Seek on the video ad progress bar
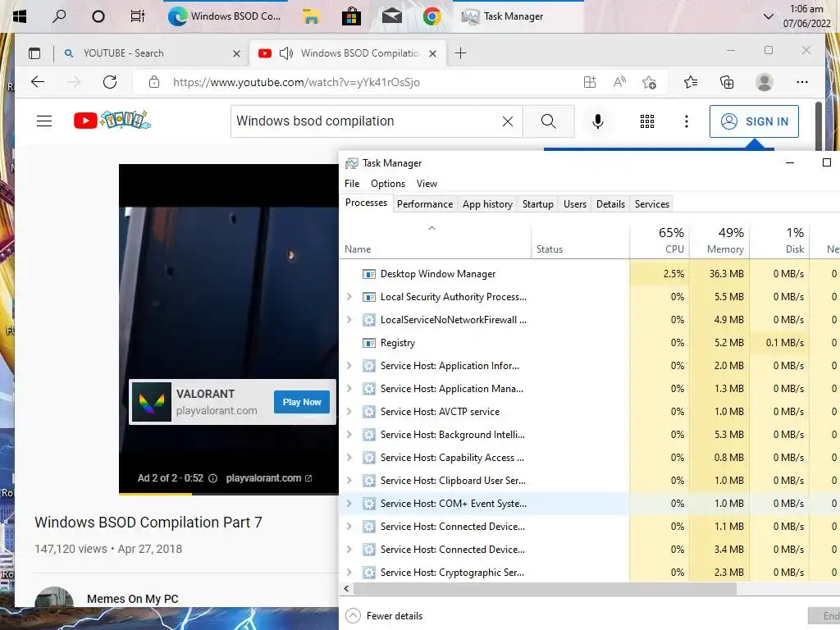 click(229, 493)
